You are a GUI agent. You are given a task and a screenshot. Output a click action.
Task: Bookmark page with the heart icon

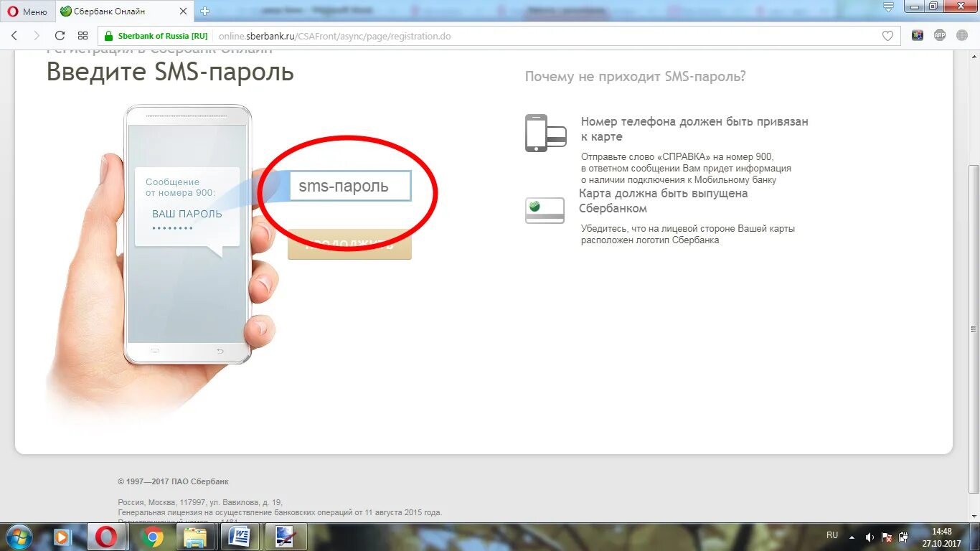point(887,36)
